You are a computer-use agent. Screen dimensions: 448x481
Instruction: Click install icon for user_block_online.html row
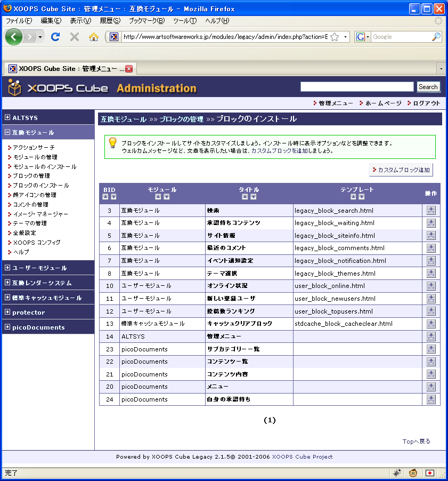(x=431, y=286)
